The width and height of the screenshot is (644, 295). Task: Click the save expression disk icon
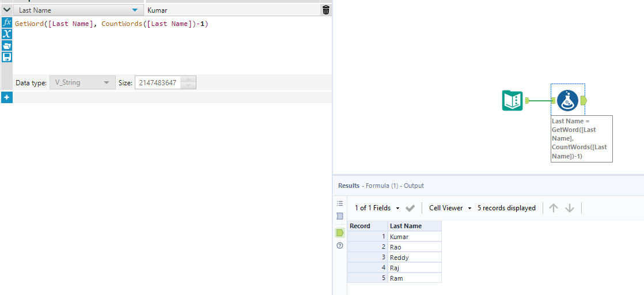[7, 57]
